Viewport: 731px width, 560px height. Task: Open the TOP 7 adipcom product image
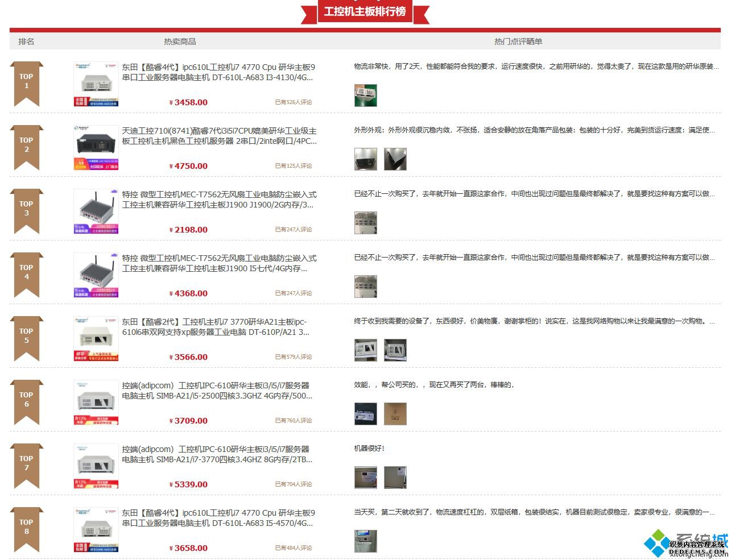[96, 466]
